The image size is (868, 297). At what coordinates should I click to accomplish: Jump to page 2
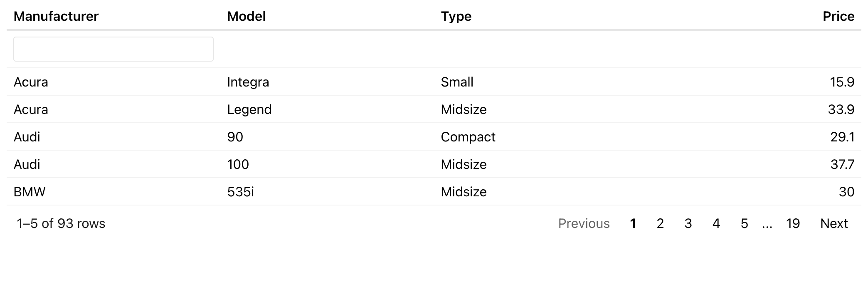click(660, 223)
